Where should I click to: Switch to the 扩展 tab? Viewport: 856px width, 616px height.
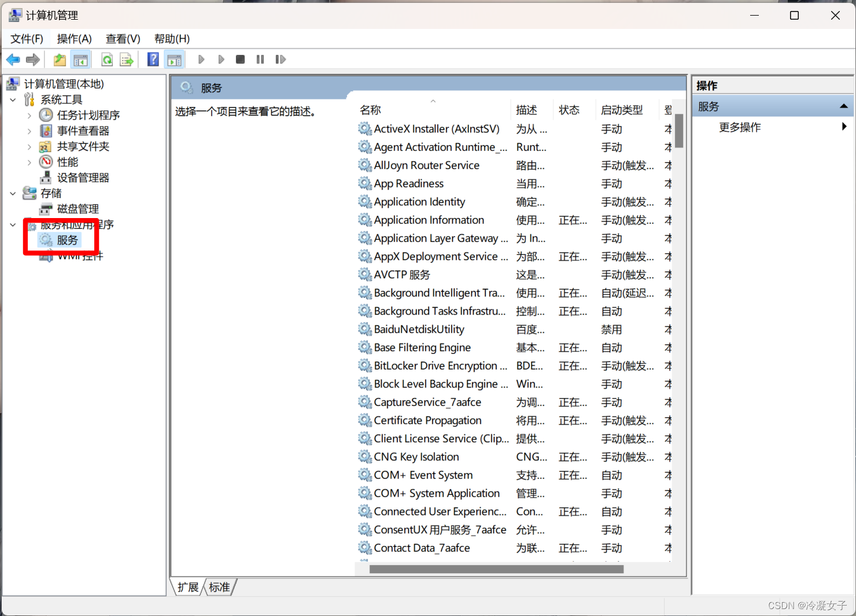pyautogui.click(x=188, y=587)
